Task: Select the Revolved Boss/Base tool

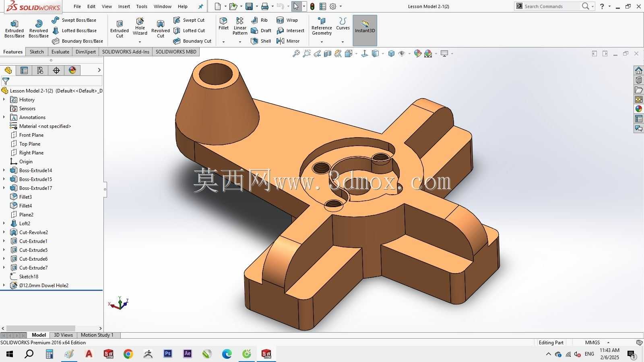Action: 39,29
